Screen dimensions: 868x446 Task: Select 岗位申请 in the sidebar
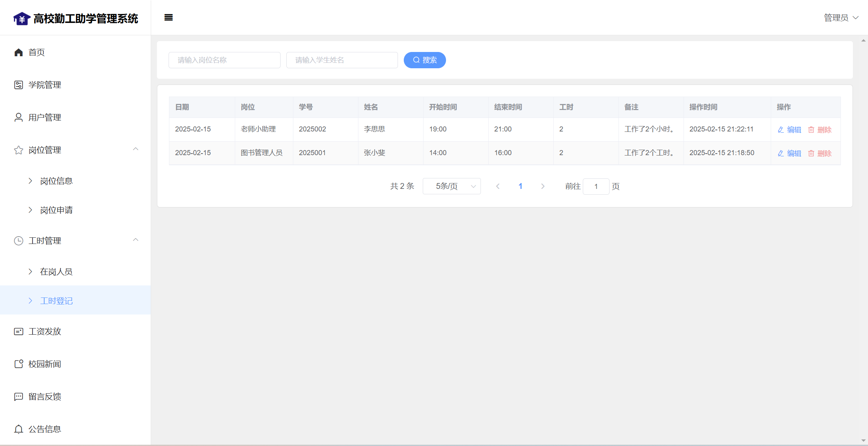pyautogui.click(x=57, y=210)
